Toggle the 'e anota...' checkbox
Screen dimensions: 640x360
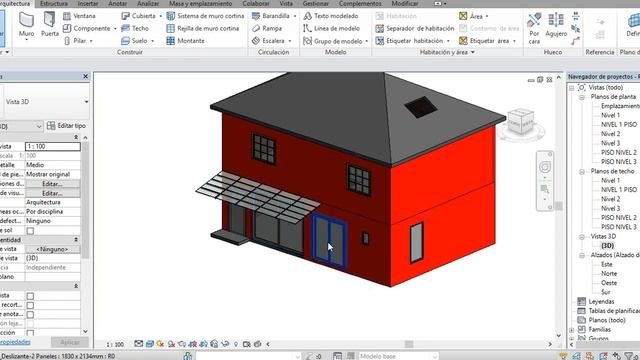pyautogui.click(x=30, y=314)
